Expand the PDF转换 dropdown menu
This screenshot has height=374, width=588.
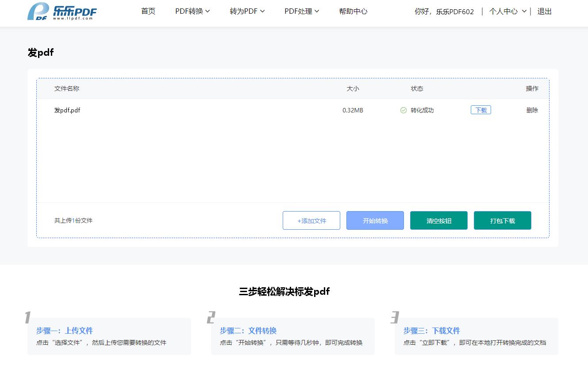192,12
